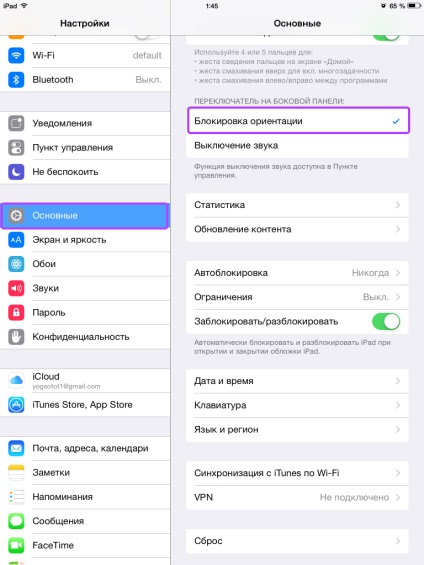Open Автоблокировка setting showing Никогда
The width and height of the screenshot is (424, 565).
point(297,273)
